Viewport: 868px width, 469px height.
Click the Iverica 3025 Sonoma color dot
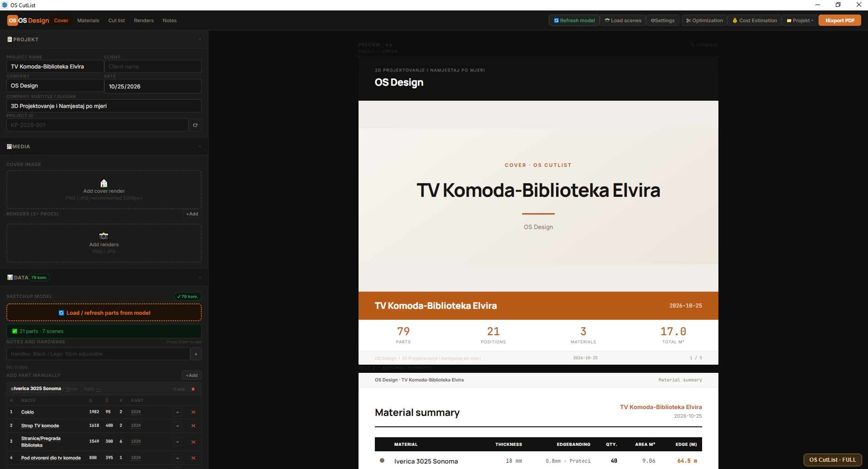click(12, 389)
